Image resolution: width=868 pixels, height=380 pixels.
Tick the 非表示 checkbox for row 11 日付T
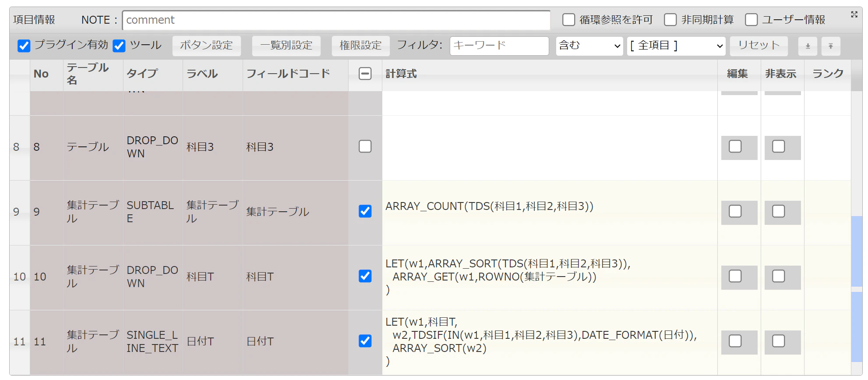coord(779,341)
